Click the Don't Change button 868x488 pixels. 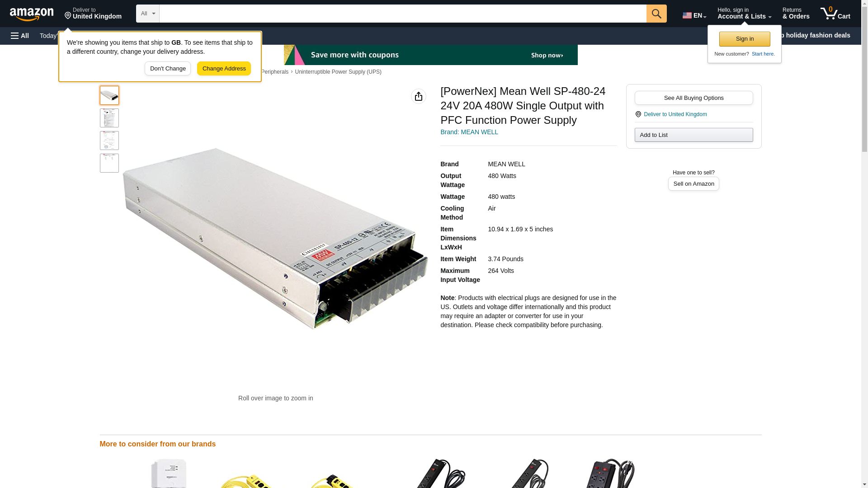point(168,69)
